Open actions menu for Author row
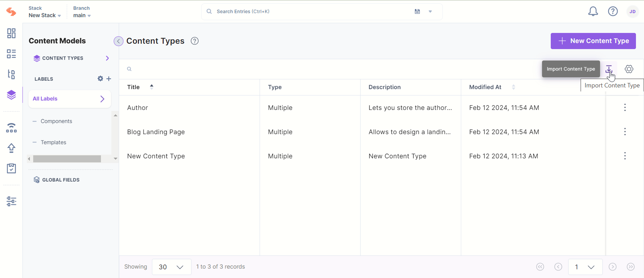The width and height of the screenshot is (644, 278). 625,107
